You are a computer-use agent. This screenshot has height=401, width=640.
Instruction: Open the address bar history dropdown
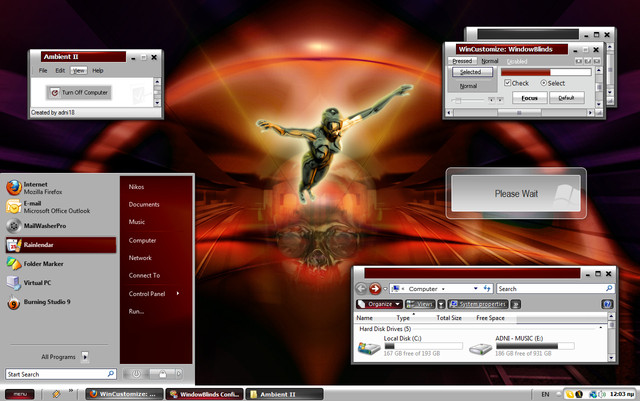point(476,288)
